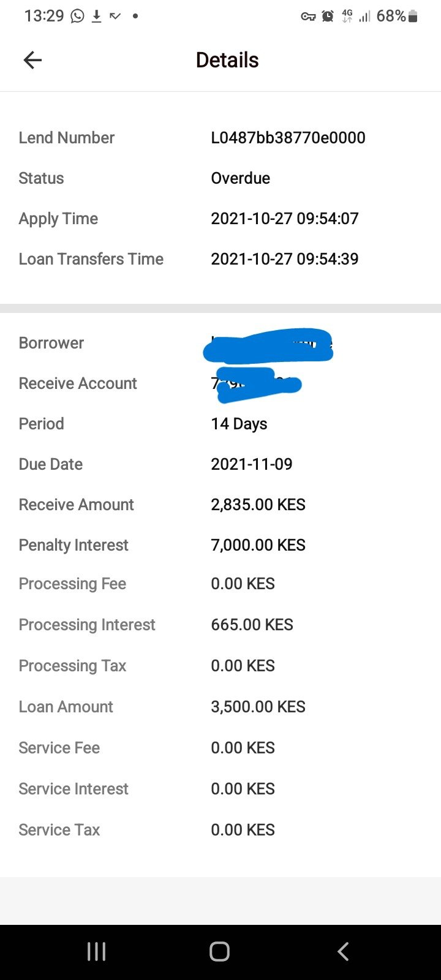Tap the battery indicator icon
The height and width of the screenshot is (980, 441).
coord(413,17)
